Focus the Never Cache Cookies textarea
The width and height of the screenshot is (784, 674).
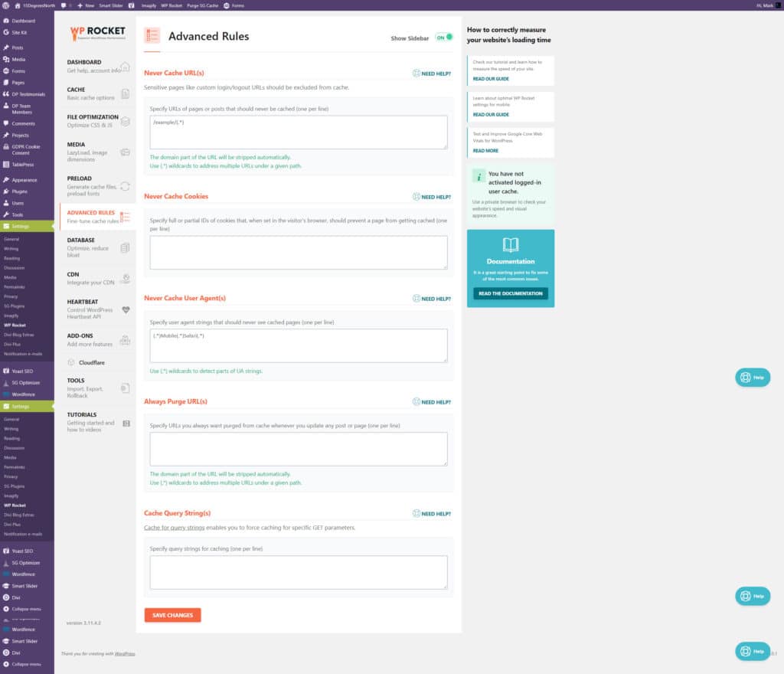pos(299,253)
